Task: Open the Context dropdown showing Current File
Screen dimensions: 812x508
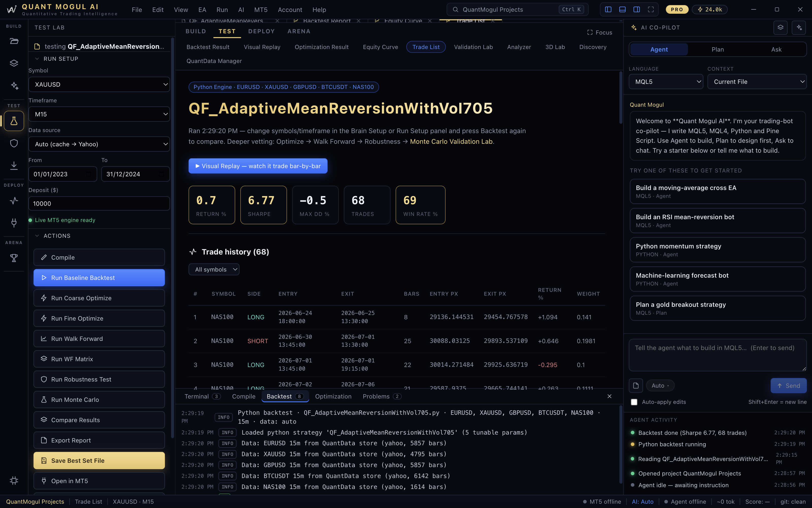Action: click(x=757, y=82)
